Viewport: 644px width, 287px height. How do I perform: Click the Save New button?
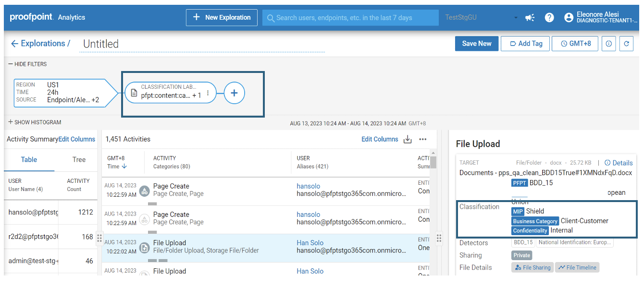(x=476, y=44)
